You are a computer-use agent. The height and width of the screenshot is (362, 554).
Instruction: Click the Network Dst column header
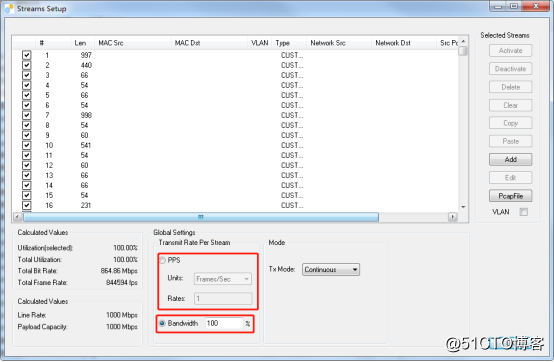pos(404,43)
